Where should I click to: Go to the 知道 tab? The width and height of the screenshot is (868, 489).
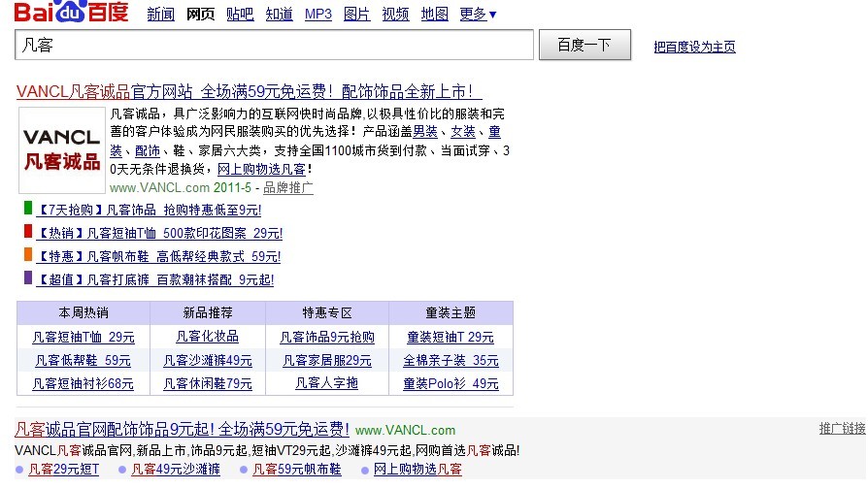(279, 14)
